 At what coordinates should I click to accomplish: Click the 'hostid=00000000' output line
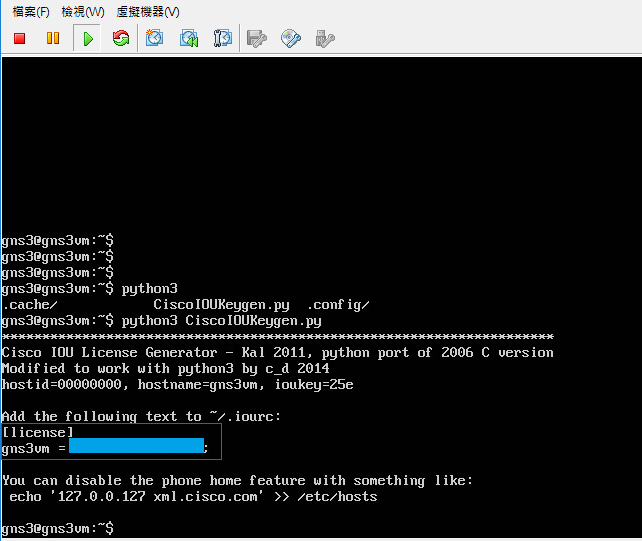point(177,385)
